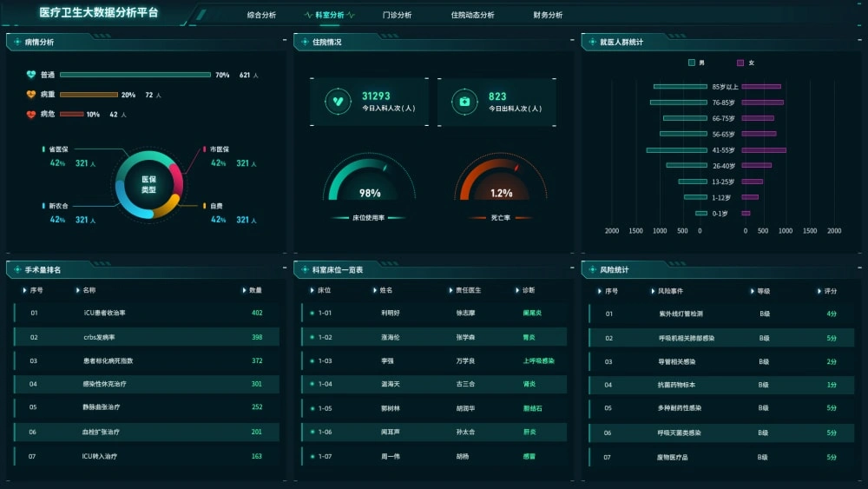The image size is (868, 489).
Task: Click the 就医人群统计 panel header icon
Action: click(x=592, y=42)
